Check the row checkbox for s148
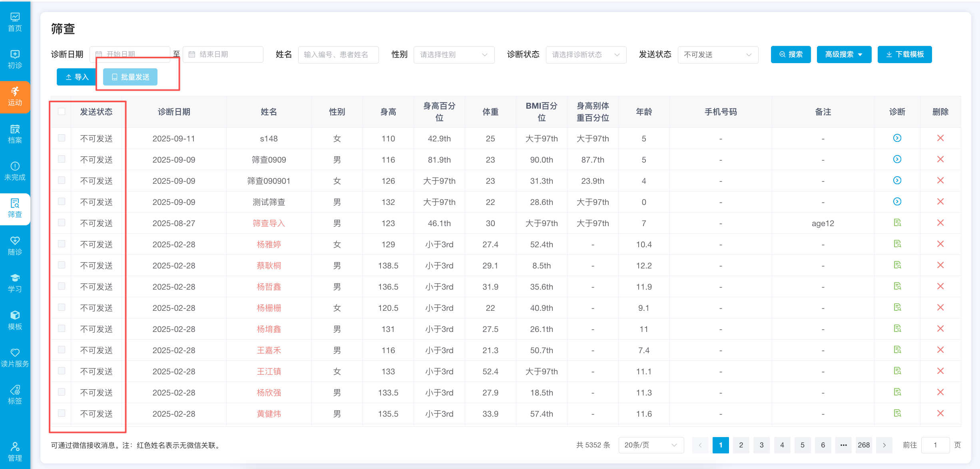The image size is (980, 469). [62, 138]
